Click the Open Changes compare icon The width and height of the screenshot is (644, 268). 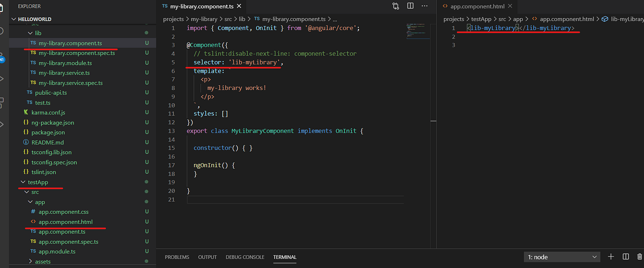tap(395, 6)
